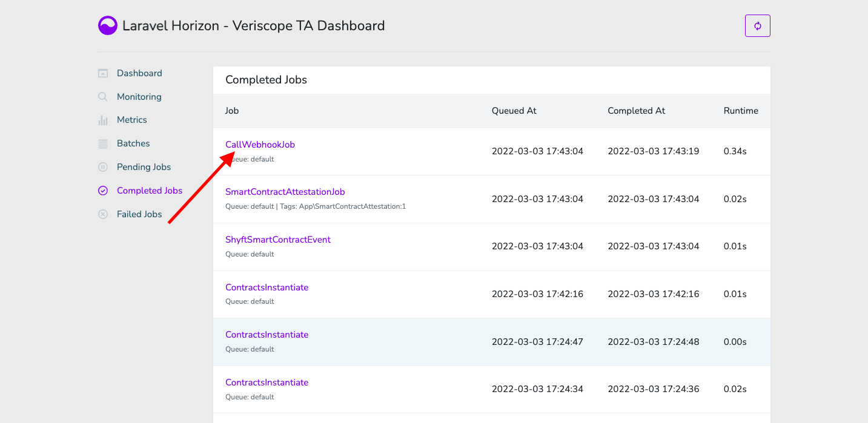Click the Monitoring magnifier icon in sidebar

click(103, 97)
